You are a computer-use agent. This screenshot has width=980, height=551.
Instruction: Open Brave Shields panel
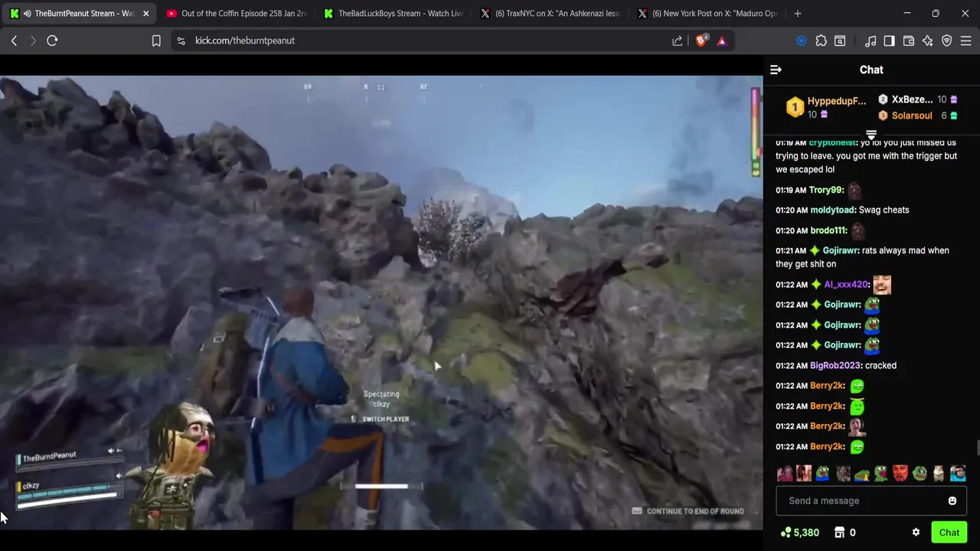coord(701,41)
